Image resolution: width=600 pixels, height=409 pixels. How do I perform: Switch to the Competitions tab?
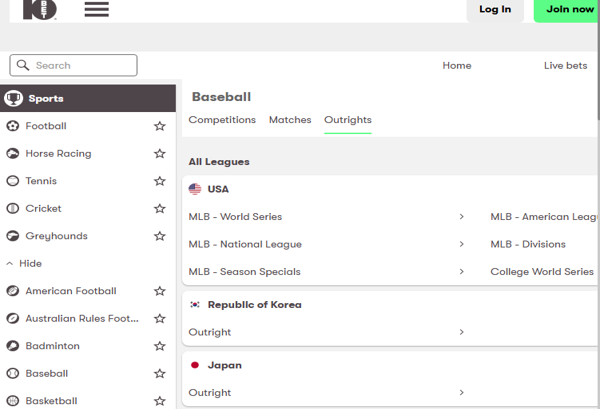coord(222,120)
